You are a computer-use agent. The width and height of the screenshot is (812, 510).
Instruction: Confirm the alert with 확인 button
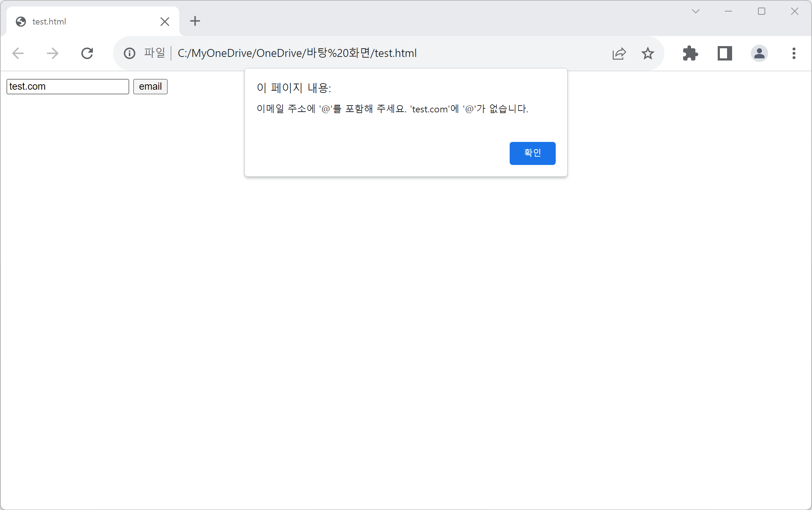(x=532, y=153)
